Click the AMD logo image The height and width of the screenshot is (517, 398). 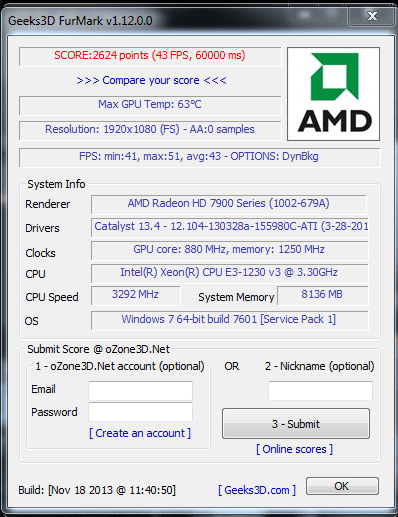click(x=333, y=94)
